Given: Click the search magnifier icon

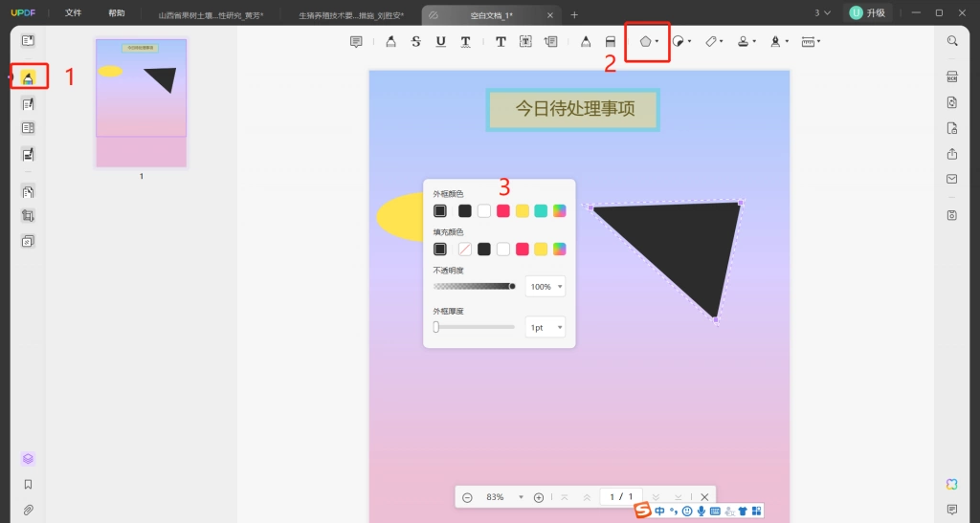Looking at the screenshot, I should point(952,40).
